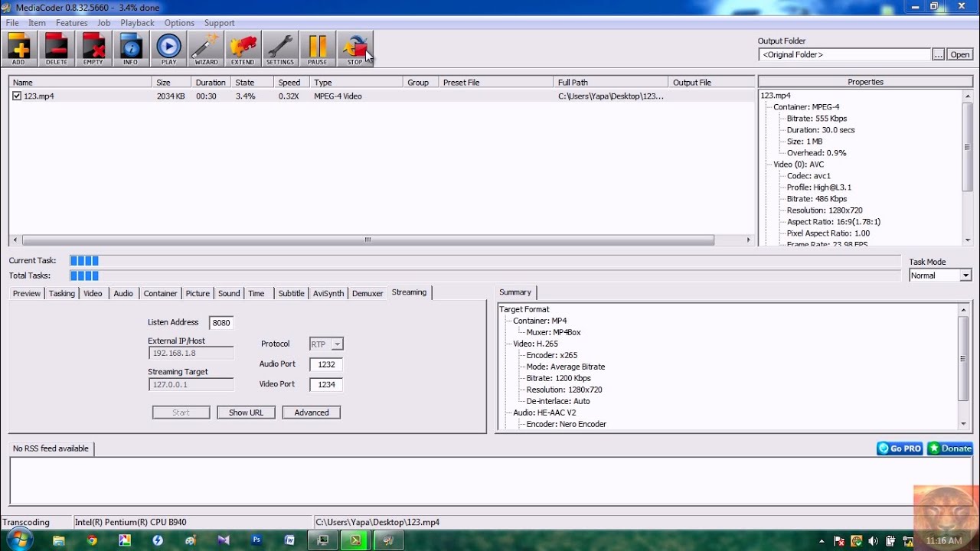The height and width of the screenshot is (551, 980).
Task: Click the Listen Address field
Action: pos(221,323)
